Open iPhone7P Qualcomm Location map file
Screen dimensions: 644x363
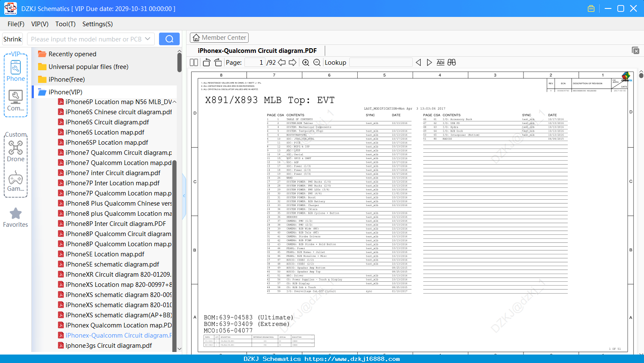[115, 193]
